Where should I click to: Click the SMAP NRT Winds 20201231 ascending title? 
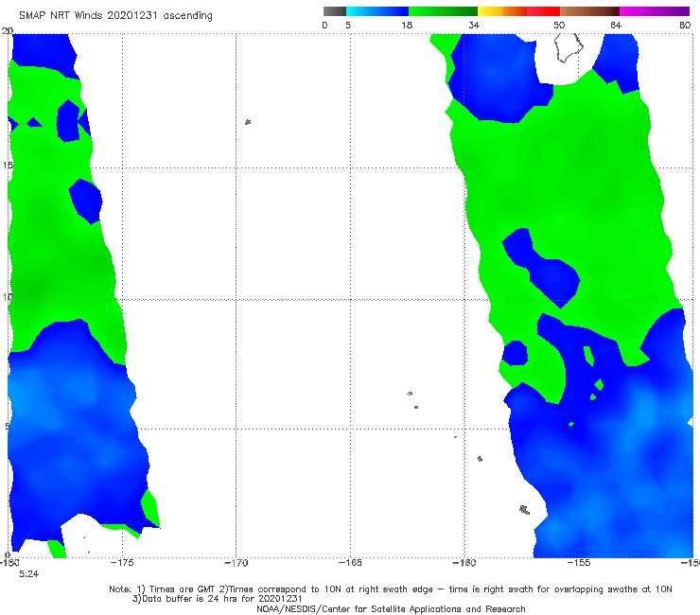coord(115,16)
